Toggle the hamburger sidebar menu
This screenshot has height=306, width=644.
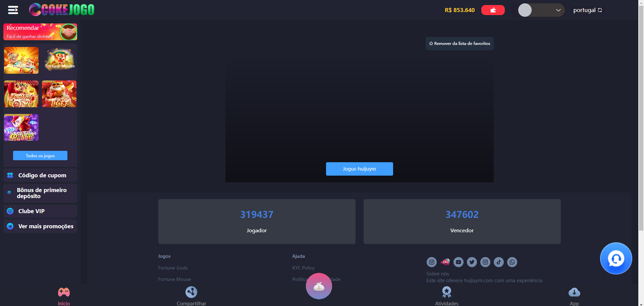(x=13, y=10)
